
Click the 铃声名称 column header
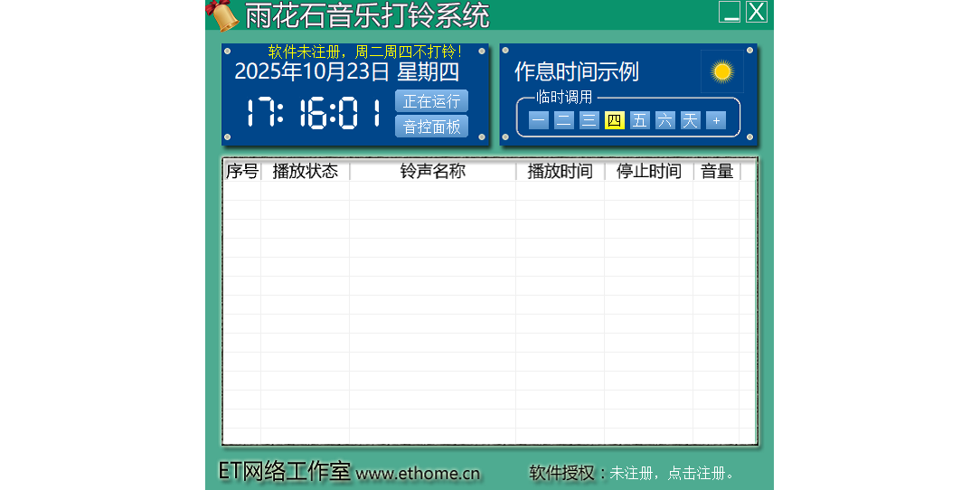pos(432,172)
